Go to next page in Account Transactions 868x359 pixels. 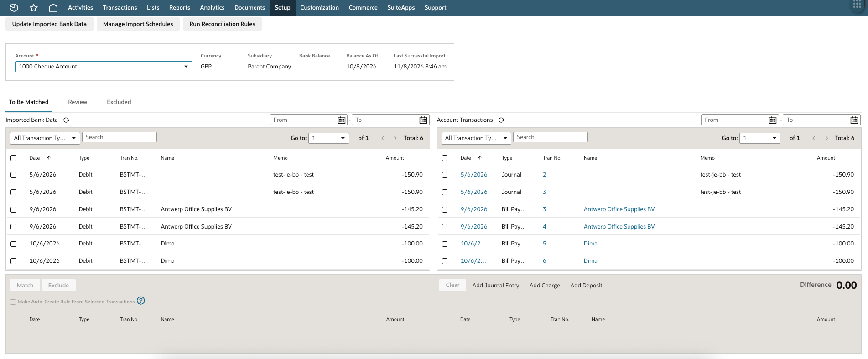[x=826, y=138]
